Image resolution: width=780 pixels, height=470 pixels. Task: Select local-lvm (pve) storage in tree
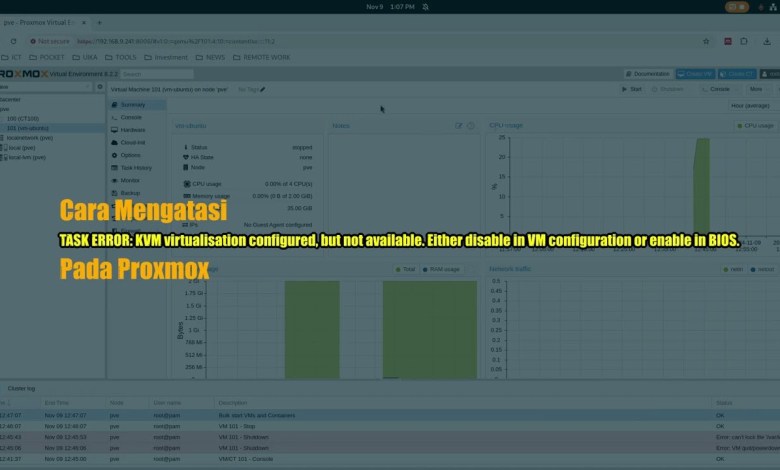coord(27,157)
